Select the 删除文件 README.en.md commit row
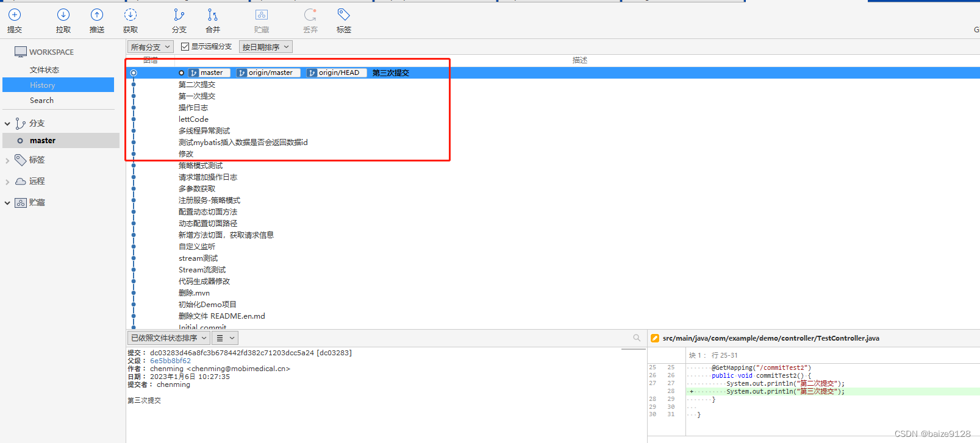 tap(553, 316)
